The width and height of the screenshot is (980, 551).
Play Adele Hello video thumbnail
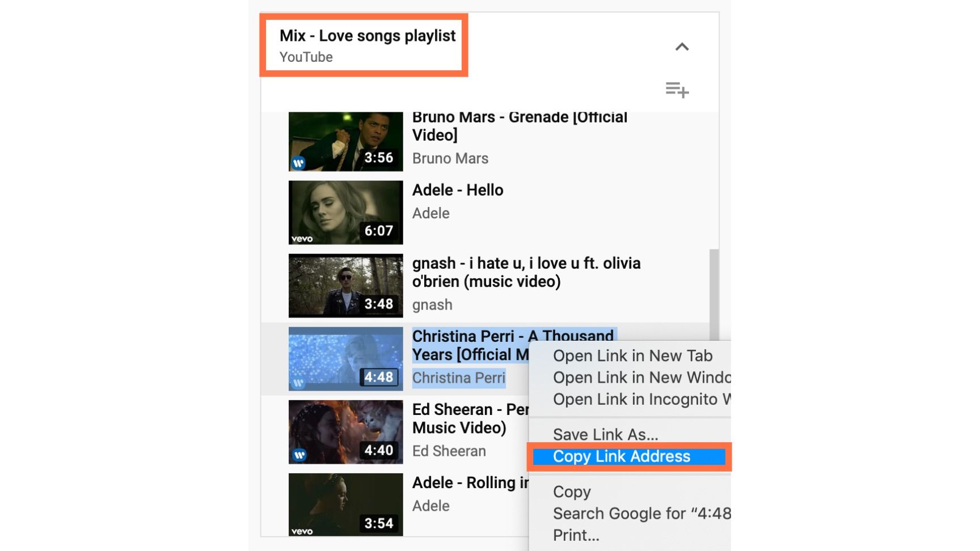tap(345, 213)
